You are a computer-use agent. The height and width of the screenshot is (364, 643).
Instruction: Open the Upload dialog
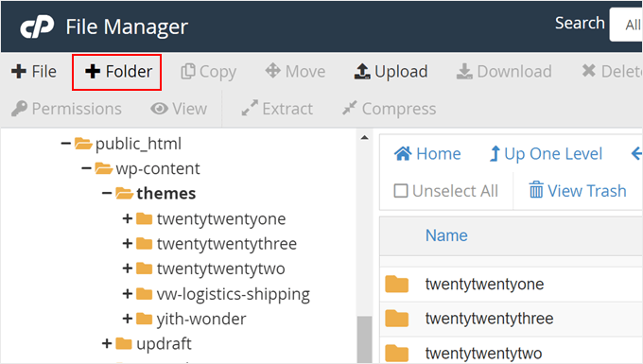tap(391, 71)
